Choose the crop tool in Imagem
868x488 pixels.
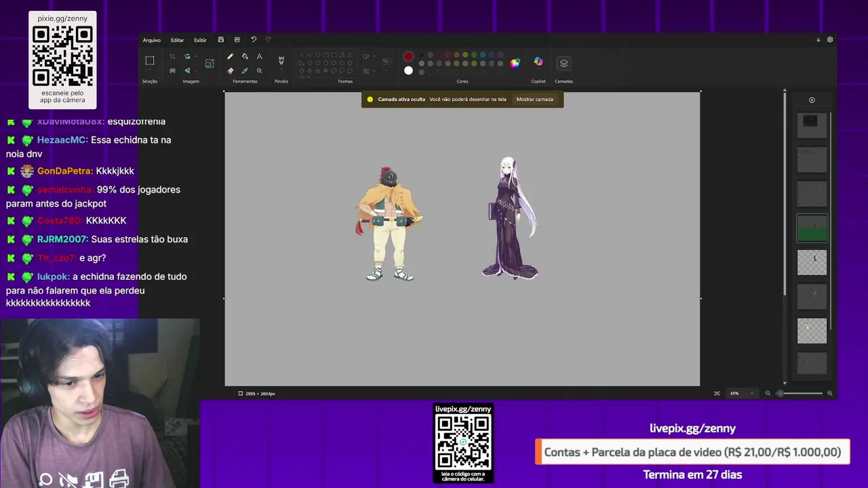(x=172, y=56)
